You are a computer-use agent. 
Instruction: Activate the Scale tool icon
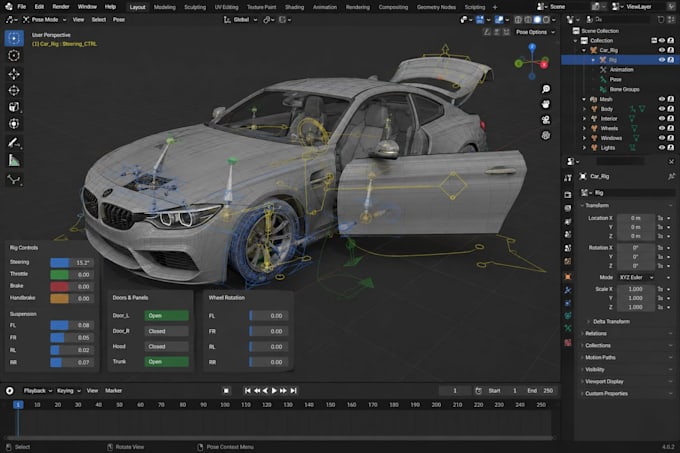tap(14, 107)
